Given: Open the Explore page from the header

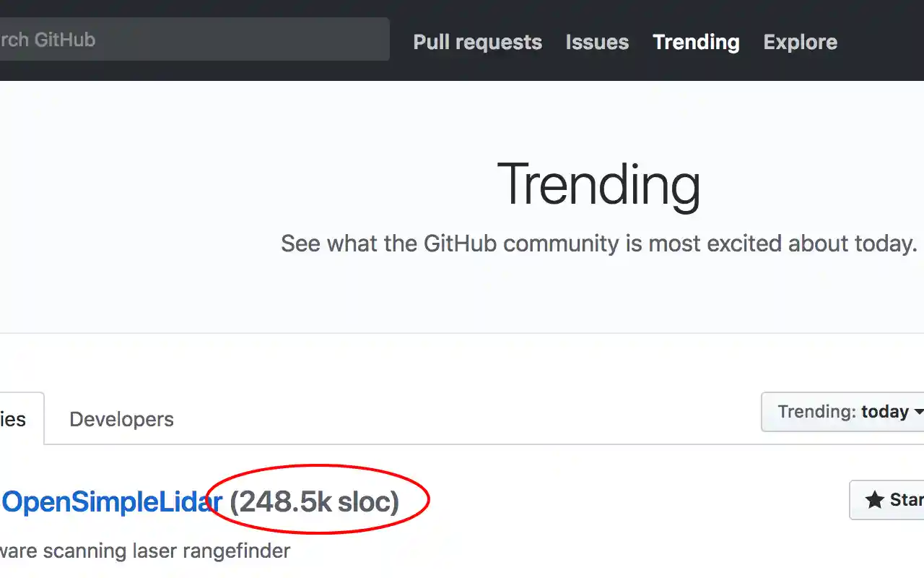Looking at the screenshot, I should 800,42.
